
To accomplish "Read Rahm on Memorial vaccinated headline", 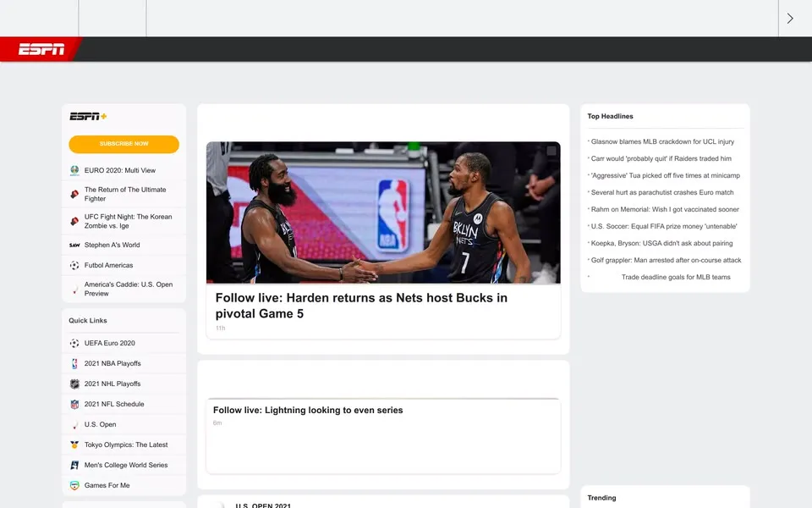I will click(x=665, y=209).
